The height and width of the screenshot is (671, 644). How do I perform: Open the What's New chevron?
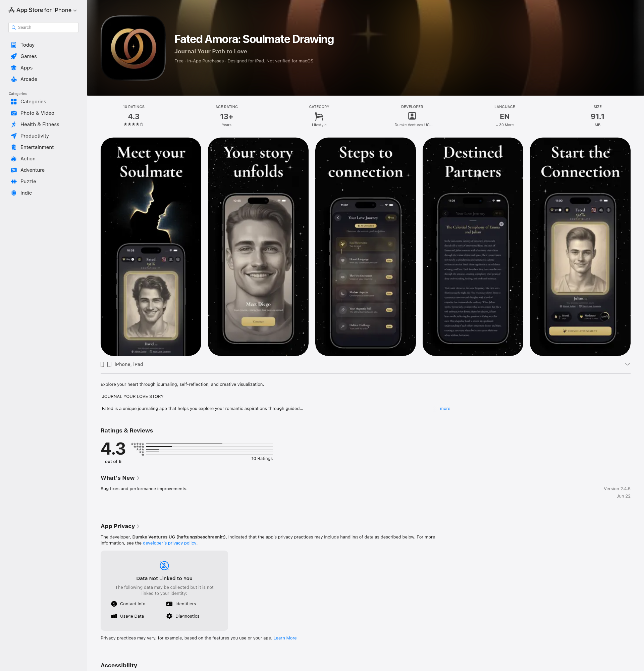138,478
